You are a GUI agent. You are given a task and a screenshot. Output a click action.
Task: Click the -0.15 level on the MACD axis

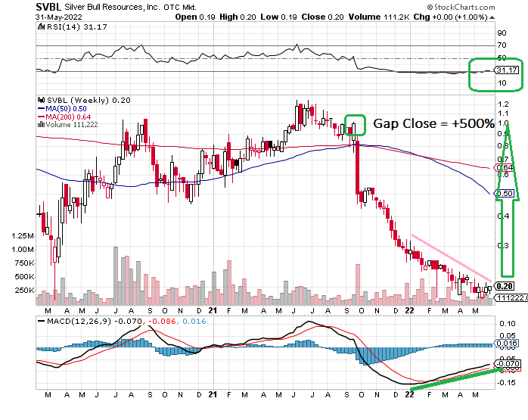[x=506, y=383]
